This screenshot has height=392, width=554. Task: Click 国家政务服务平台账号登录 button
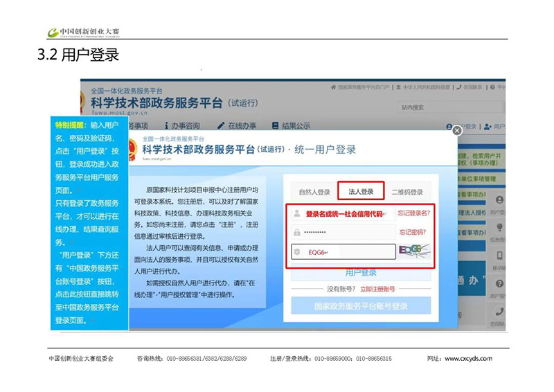coord(361,305)
